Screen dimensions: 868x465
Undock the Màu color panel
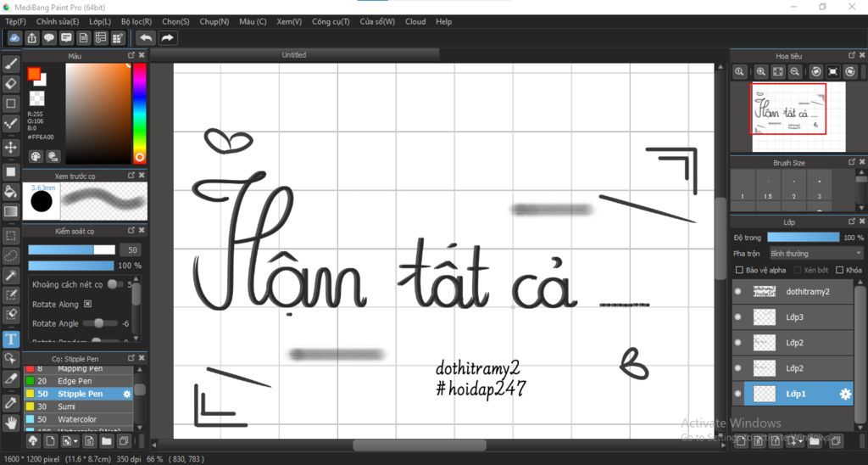[x=131, y=55]
